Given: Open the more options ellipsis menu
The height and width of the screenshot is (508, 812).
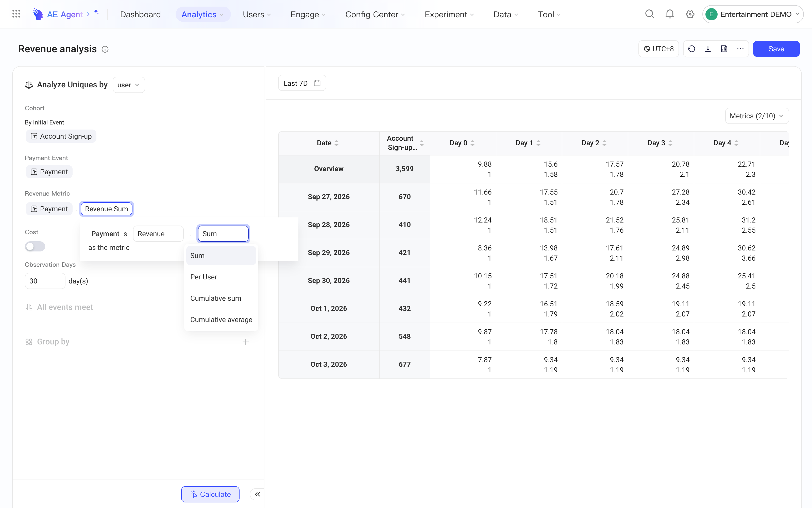Looking at the screenshot, I should [x=740, y=49].
